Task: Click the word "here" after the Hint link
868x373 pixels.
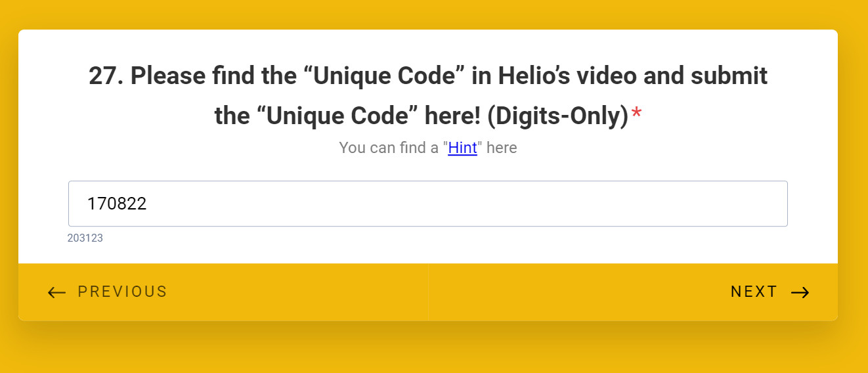Action: 502,148
